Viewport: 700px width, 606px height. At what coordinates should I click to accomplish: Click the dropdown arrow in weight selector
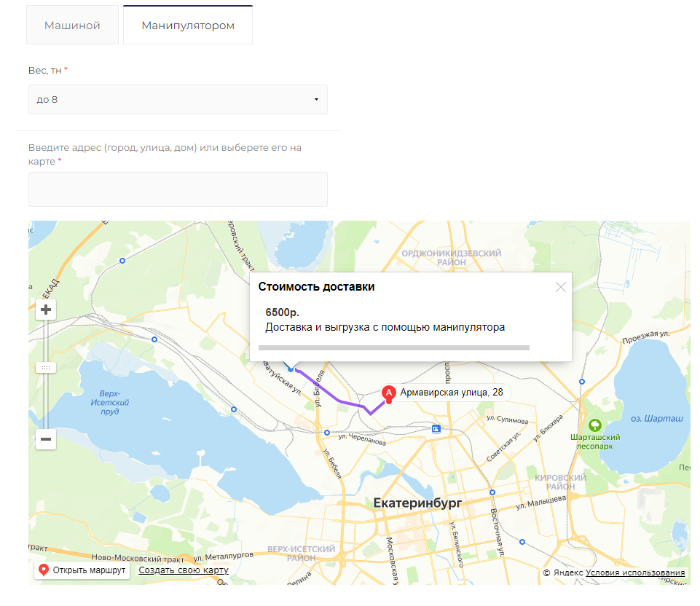click(316, 99)
